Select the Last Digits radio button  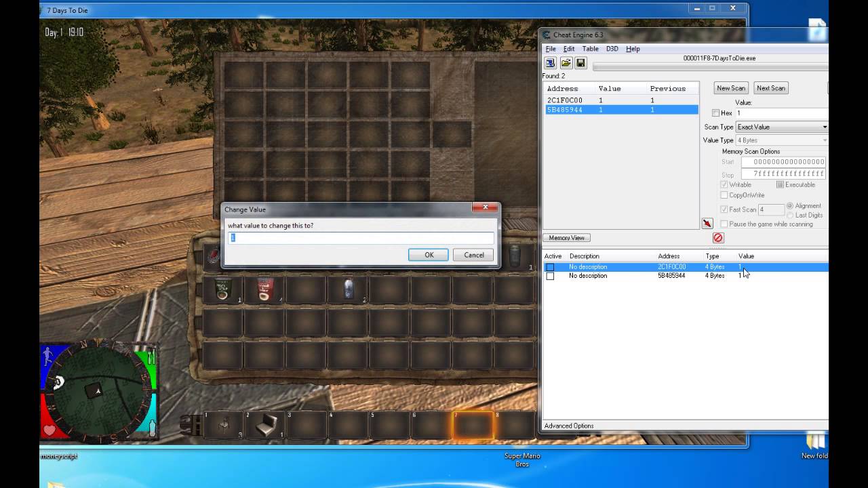[x=790, y=216]
